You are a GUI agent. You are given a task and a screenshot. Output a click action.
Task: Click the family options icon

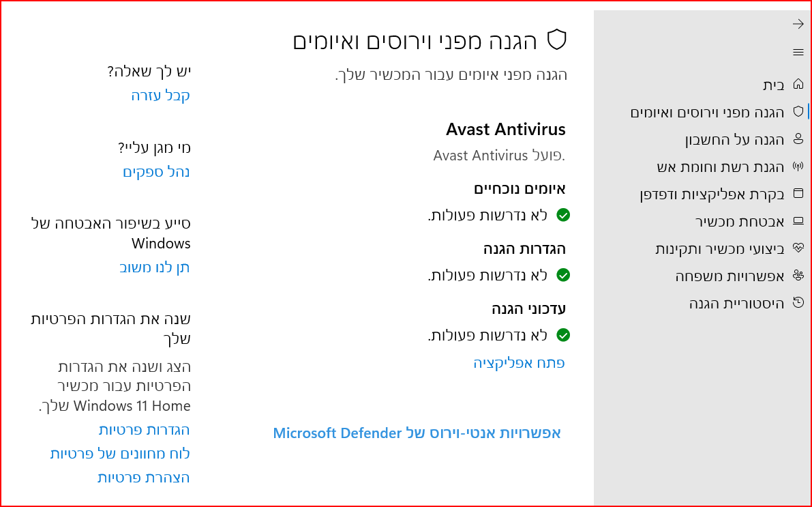click(x=798, y=276)
